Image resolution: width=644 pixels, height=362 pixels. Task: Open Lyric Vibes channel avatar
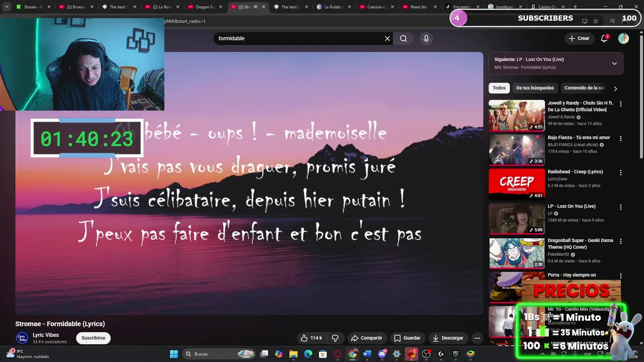pyautogui.click(x=22, y=338)
